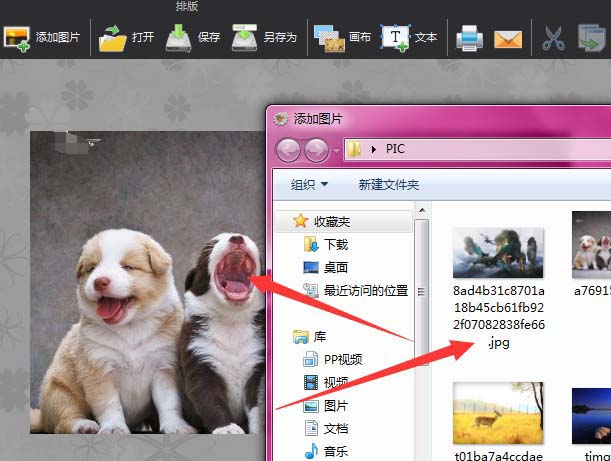The width and height of the screenshot is (611, 461).
Task: Go back with the dialog's back arrow
Action: coord(288,150)
